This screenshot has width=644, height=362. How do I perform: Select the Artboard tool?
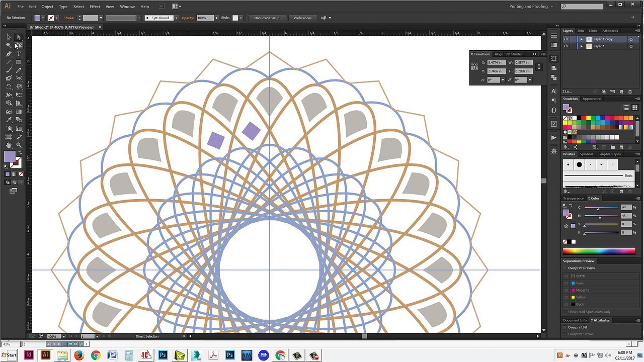9,137
